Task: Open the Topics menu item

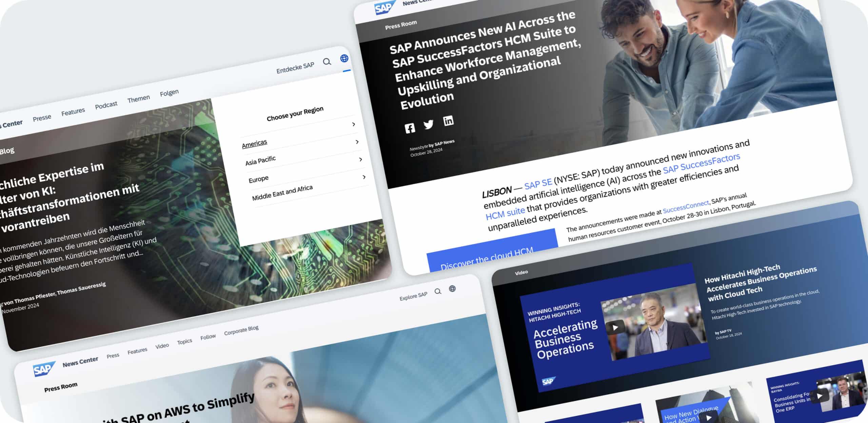Action: click(x=184, y=341)
